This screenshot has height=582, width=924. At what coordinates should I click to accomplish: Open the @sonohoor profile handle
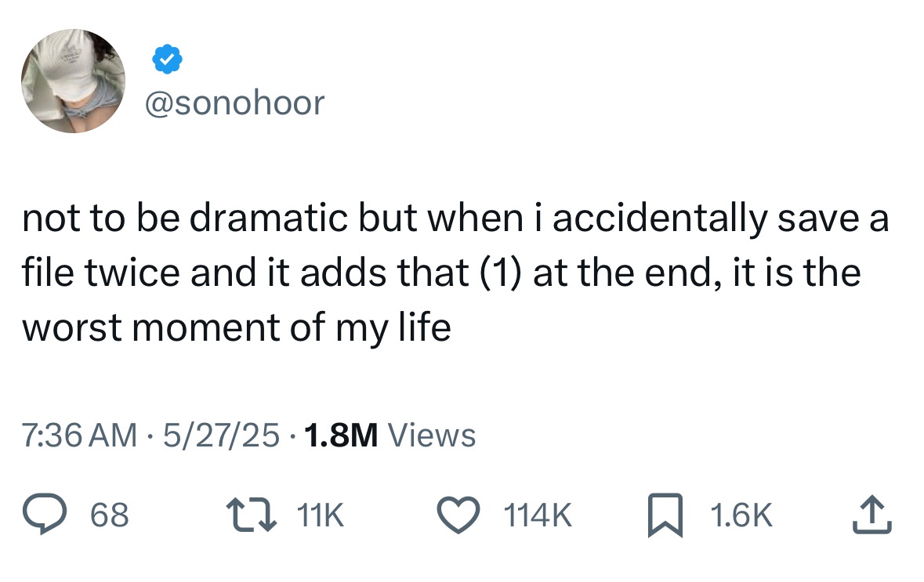[x=234, y=103]
